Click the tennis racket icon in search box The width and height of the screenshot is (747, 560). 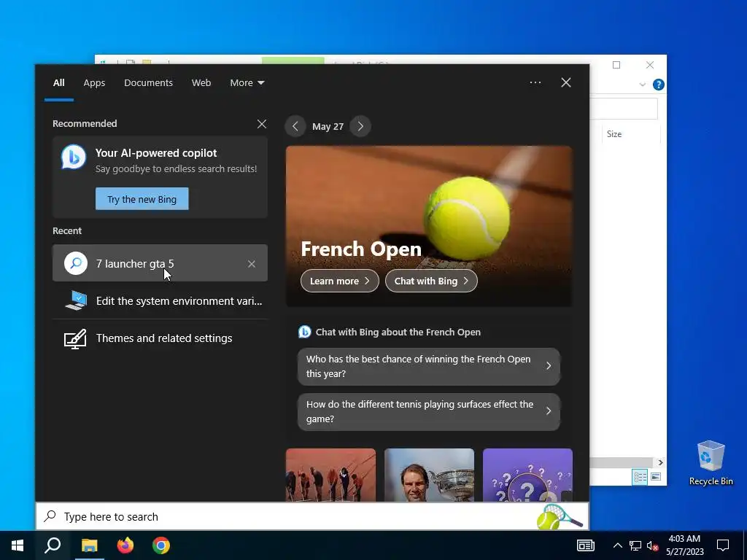point(560,516)
